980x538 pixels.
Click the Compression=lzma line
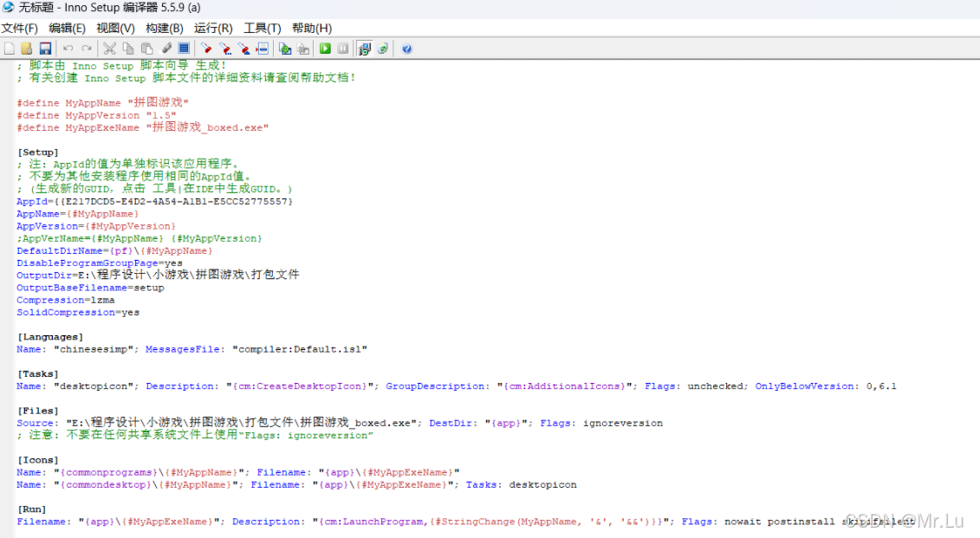click(x=66, y=300)
